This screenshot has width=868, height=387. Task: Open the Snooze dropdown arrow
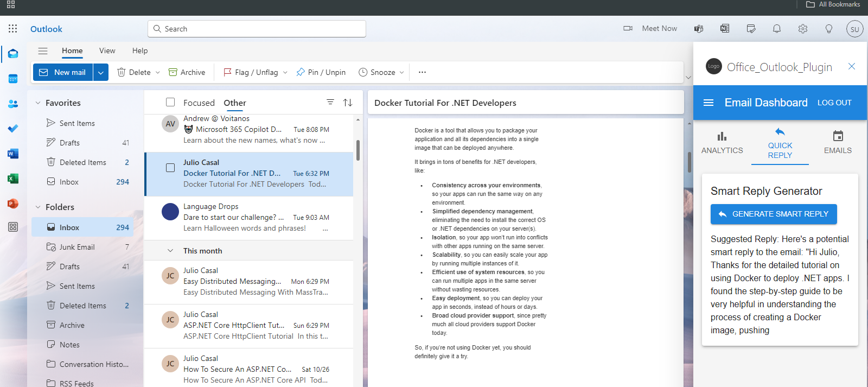click(x=401, y=72)
